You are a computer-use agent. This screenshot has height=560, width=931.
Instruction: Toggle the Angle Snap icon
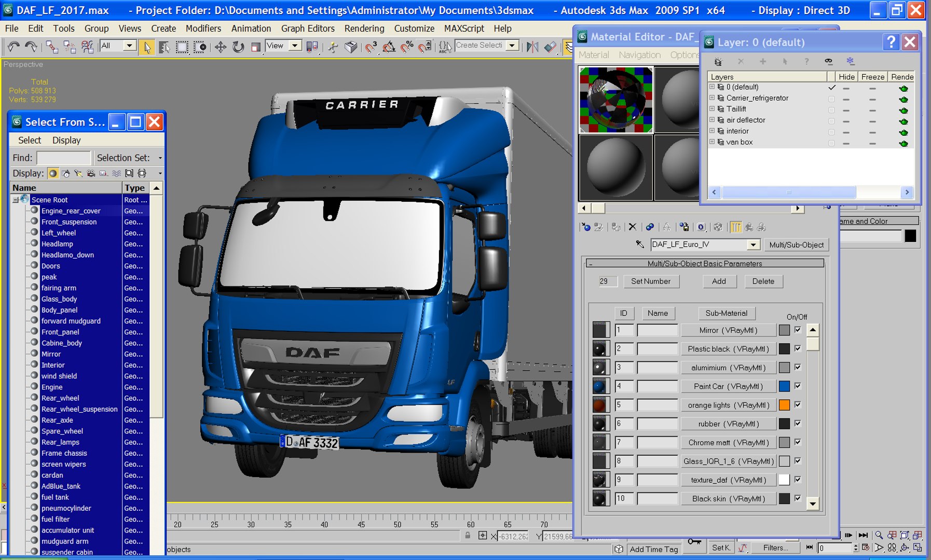click(389, 47)
